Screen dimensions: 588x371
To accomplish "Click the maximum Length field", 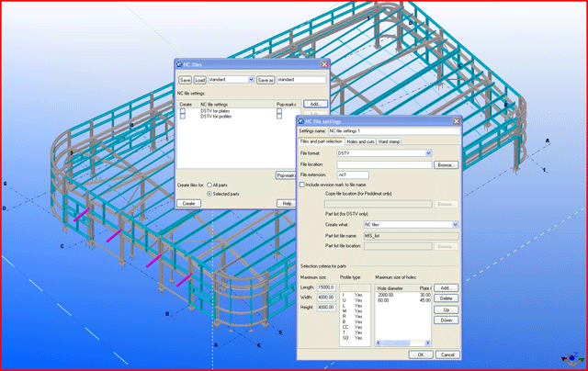I will click(326, 287).
